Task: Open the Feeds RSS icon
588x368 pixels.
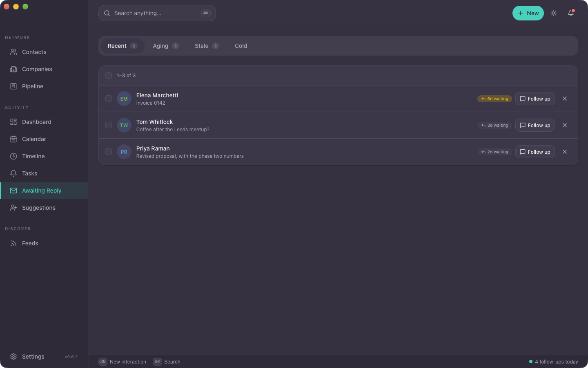Action: click(x=13, y=243)
